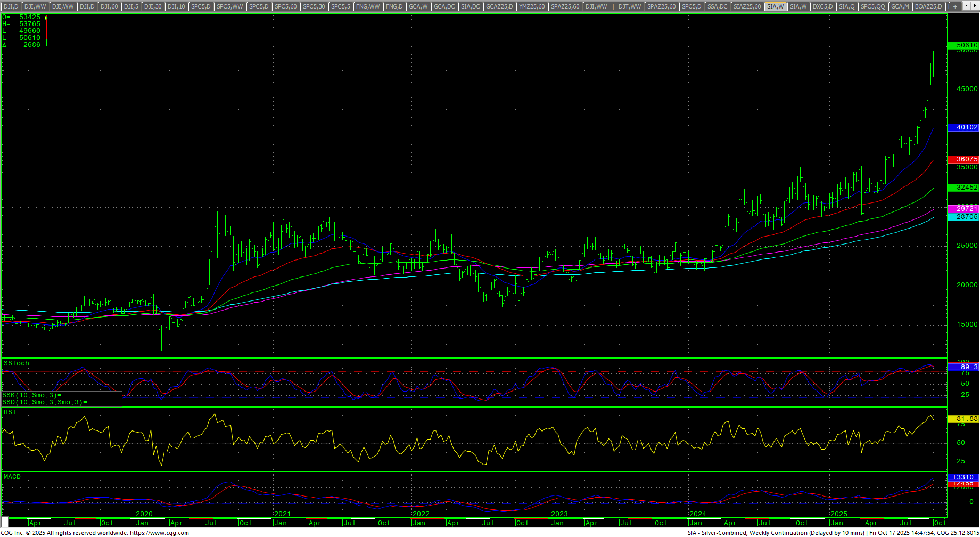Image resolution: width=980 pixels, height=537 pixels.
Task: Select the yellow 81.88 RSI value tag
Action: pyautogui.click(x=963, y=419)
